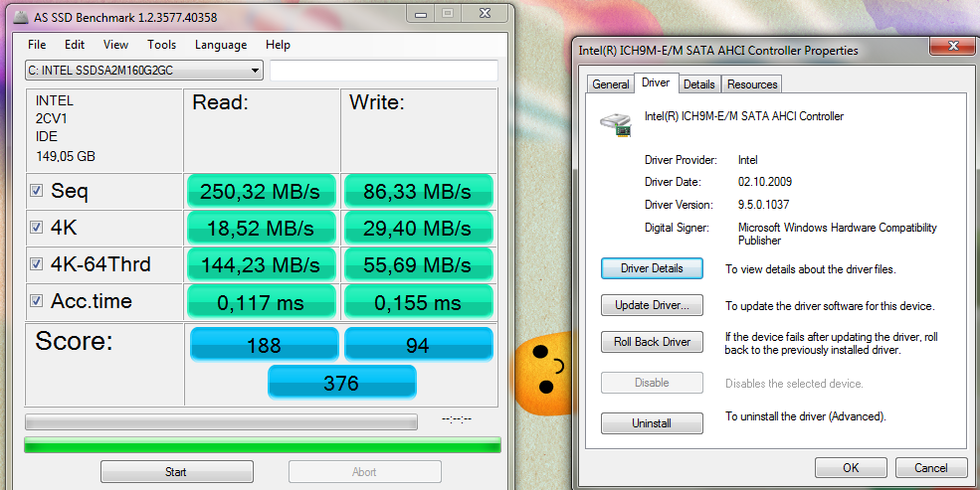
Task: Click the Disable button
Action: [652, 383]
